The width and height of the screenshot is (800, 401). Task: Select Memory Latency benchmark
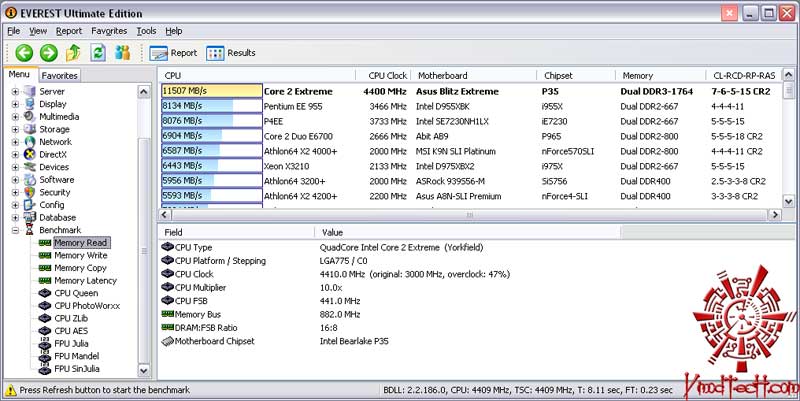(x=85, y=281)
